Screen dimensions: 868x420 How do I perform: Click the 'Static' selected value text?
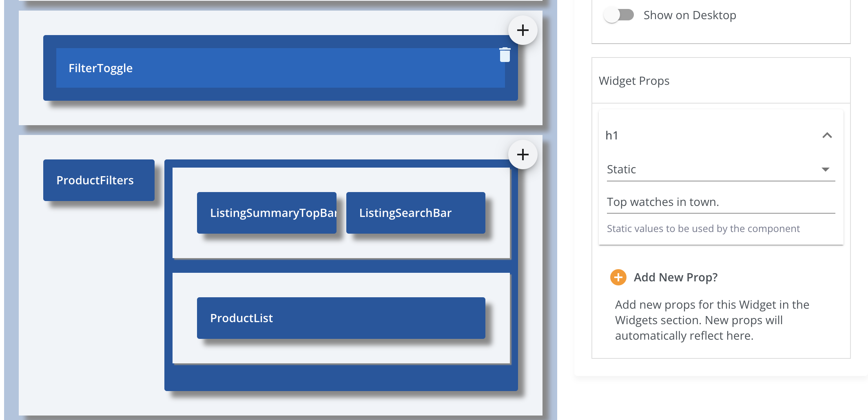(622, 169)
